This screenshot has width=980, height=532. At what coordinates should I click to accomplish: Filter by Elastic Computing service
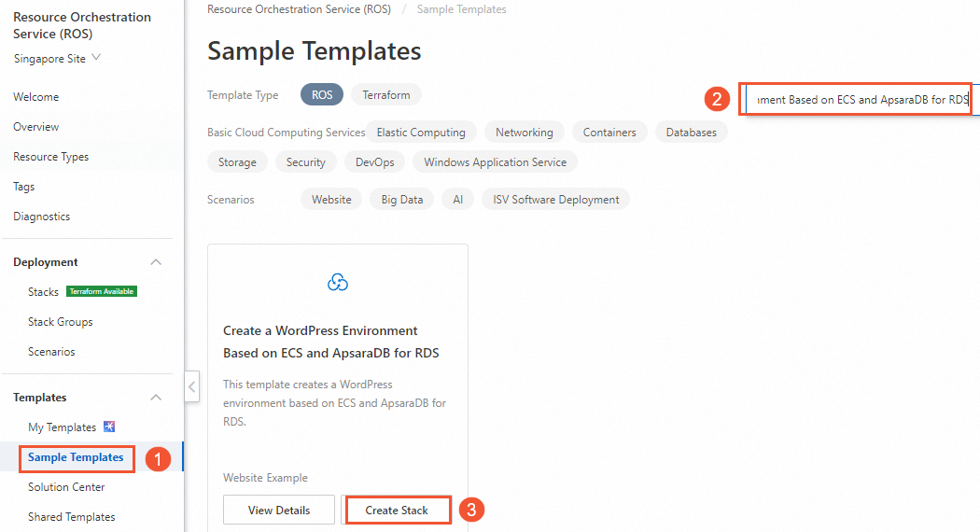(421, 132)
